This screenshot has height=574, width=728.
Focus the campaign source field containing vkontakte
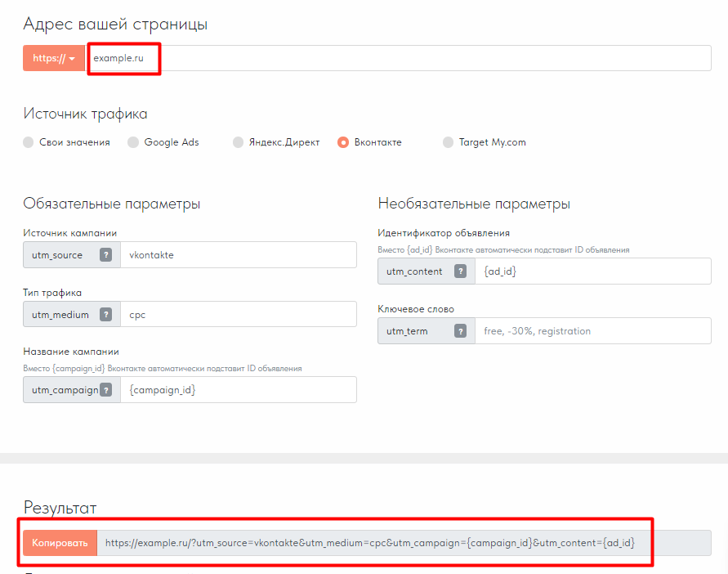(x=238, y=255)
